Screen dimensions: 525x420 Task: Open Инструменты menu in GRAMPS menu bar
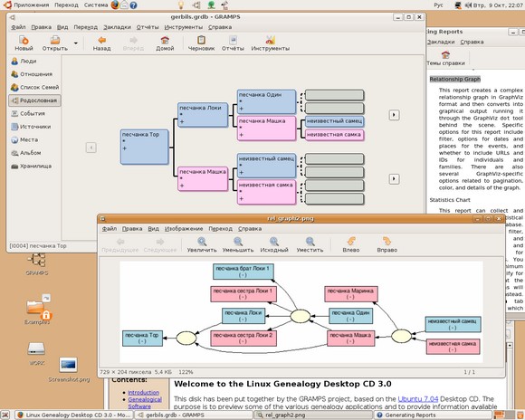pos(184,27)
